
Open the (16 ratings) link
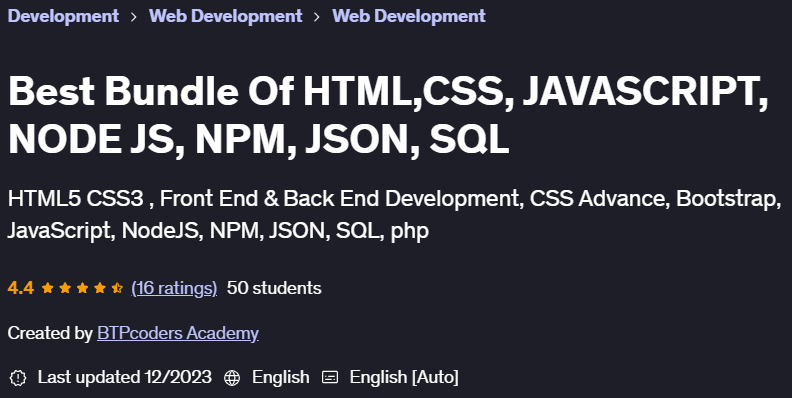174,288
